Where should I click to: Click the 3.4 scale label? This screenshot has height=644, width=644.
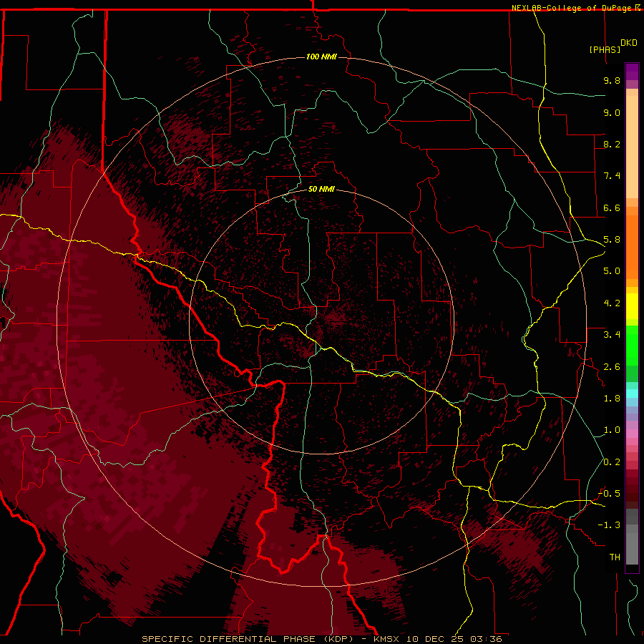click(x=612, y=335)
